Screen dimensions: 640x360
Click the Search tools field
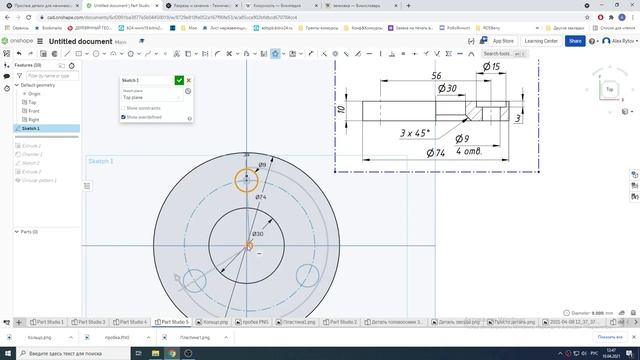click(504, 54)
